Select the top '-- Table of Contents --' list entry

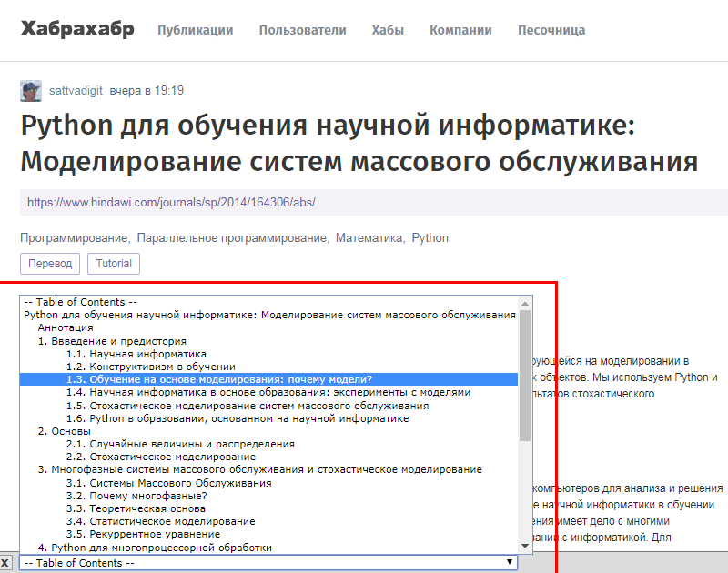click(x=268, y=302)
